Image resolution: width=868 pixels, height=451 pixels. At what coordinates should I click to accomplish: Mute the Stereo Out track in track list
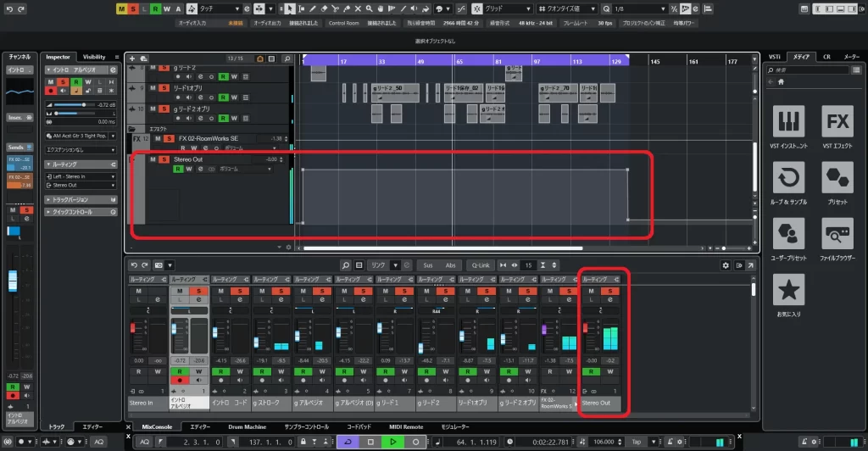click(x=153, y=159)
